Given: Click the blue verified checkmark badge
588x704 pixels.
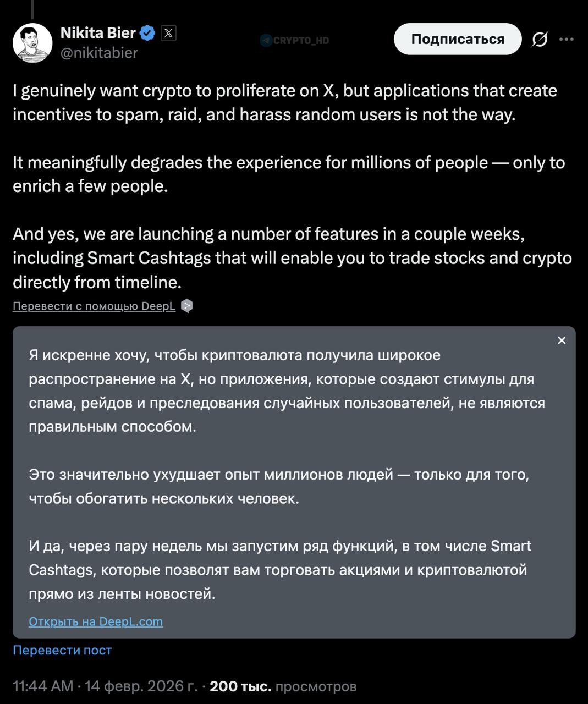Looking at the screenshot, I should (147, 34).
